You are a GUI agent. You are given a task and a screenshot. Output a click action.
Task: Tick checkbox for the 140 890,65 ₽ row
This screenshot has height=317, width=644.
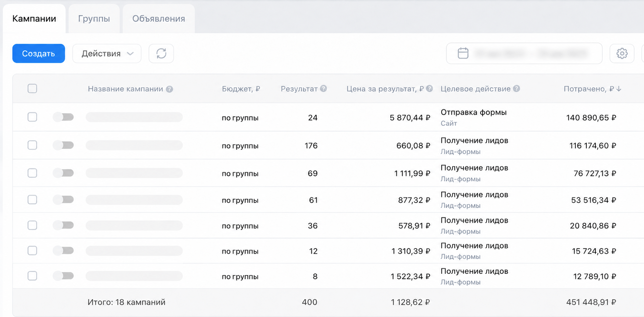pos(32,117)
